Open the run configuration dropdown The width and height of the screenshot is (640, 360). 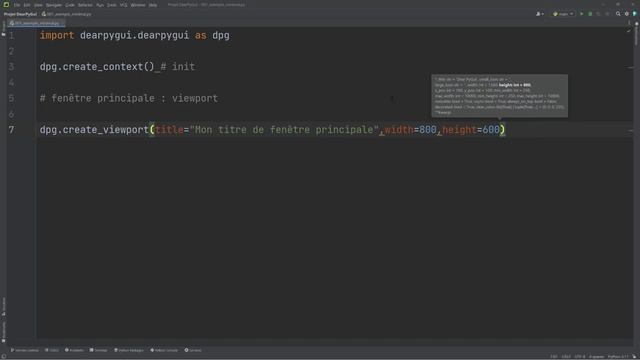(563, 14)
